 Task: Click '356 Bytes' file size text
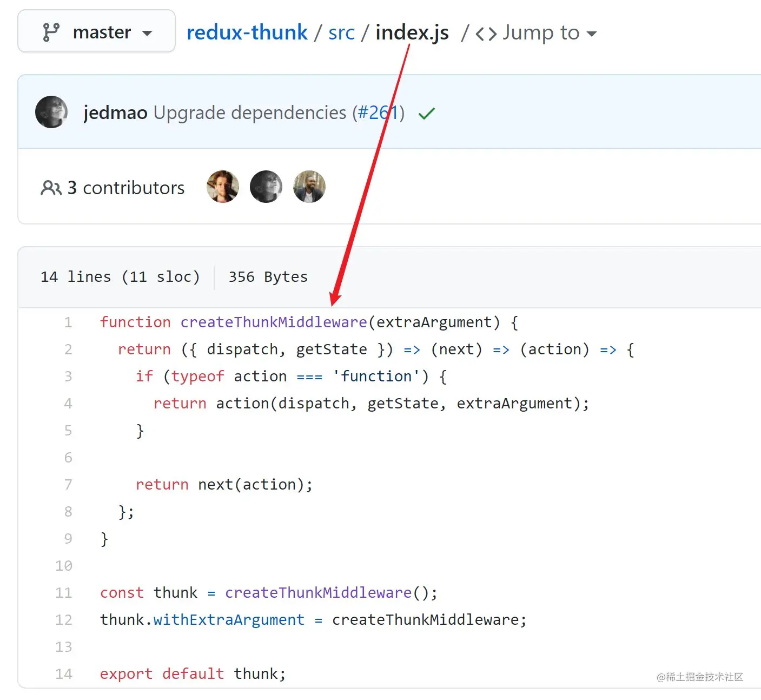click(x=268, y=277)
